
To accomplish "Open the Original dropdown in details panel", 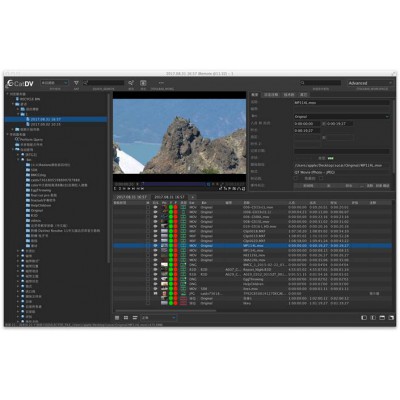I will pyautogui.click(x=341, y=117).
